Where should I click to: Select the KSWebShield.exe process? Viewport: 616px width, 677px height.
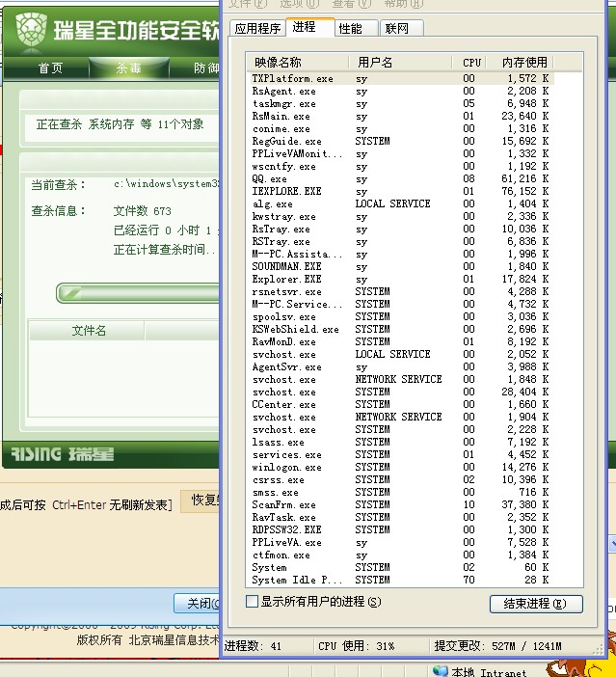click(x=400, y=329)
